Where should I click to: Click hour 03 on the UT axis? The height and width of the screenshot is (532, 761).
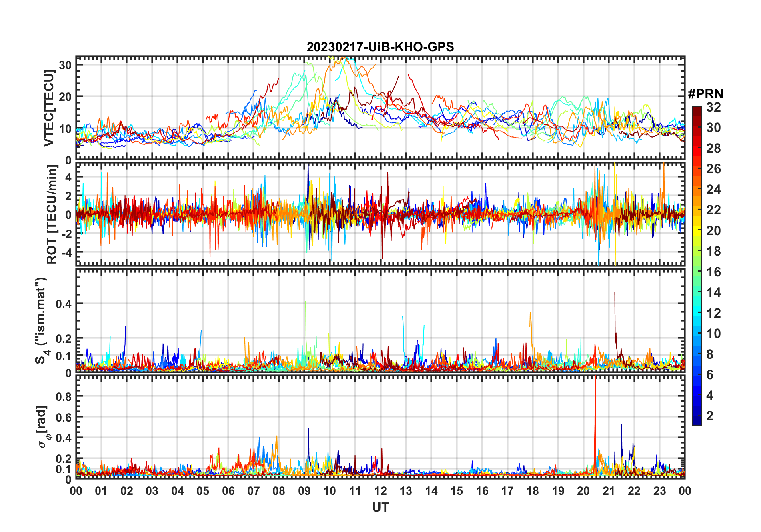tap(152, 491)
